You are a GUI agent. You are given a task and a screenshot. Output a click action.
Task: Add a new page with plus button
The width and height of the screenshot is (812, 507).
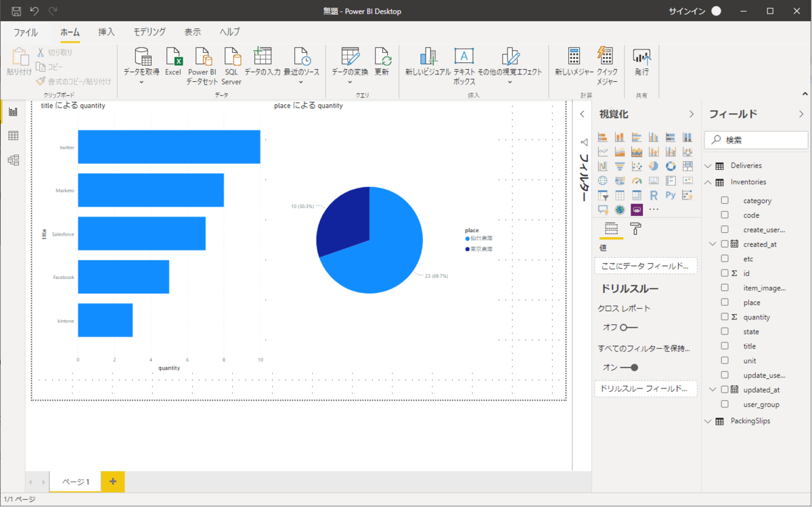tap(112, 481)
